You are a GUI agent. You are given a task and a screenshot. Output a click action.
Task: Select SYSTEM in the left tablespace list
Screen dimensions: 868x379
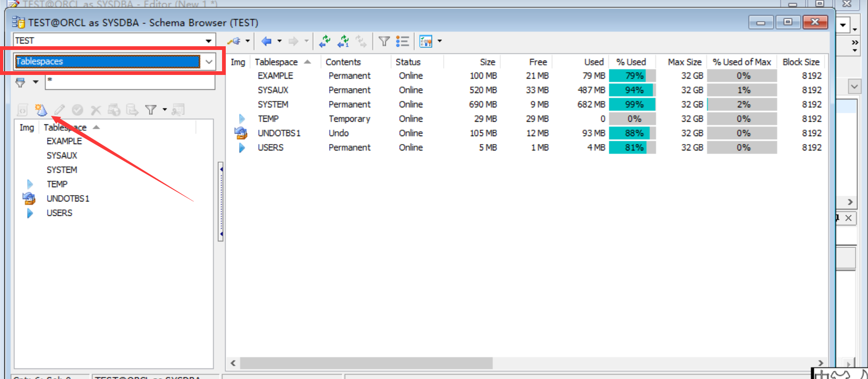pyautogui.click(x=62, y=170)
